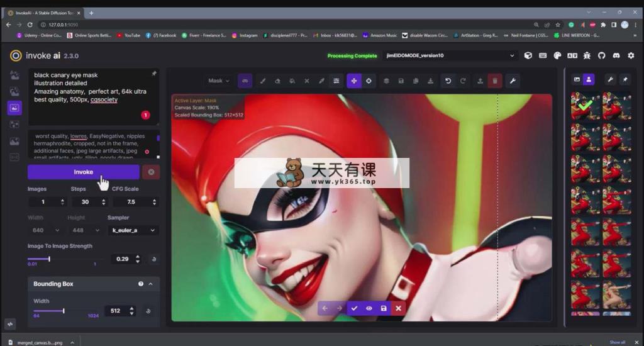Open the Mask layer dropdown
This screenshot has width=644, height=346.
218,81
